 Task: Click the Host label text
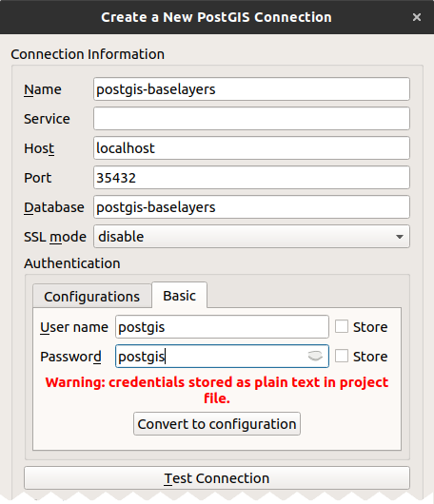coord(39,148)
